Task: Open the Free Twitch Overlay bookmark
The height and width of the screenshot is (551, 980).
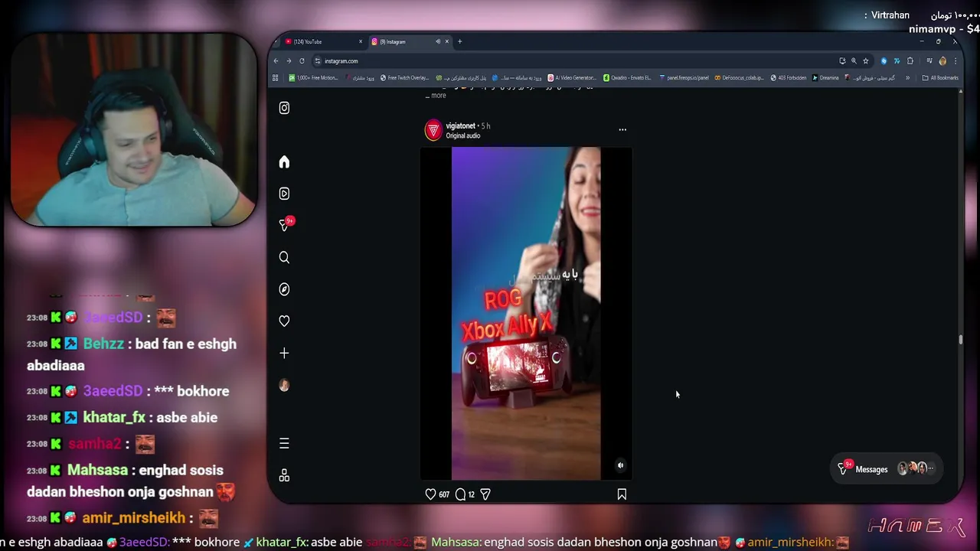Action: tap(405, 77)
